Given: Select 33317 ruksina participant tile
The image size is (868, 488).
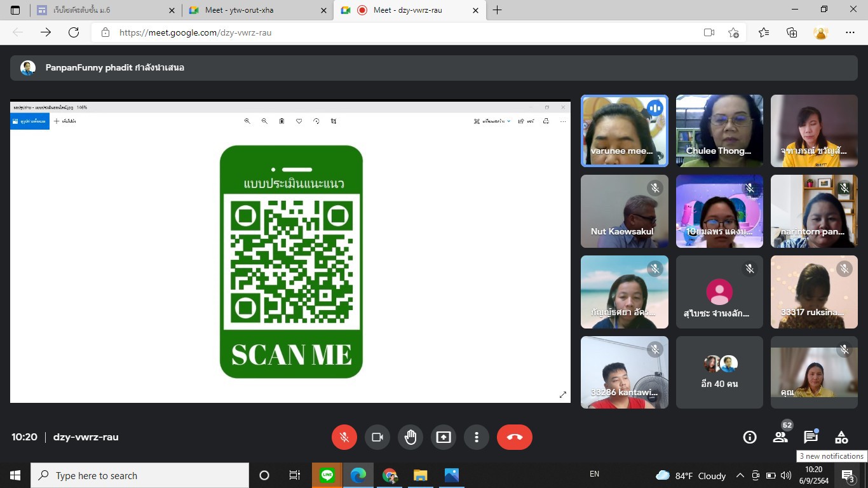Looking at the screenshot, I should click(x=814, y=292).
